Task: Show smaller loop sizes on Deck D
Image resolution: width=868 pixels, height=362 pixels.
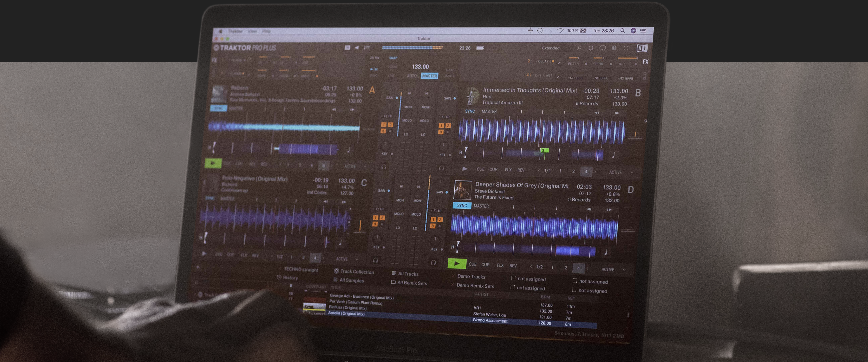Action: pos(531,267)
